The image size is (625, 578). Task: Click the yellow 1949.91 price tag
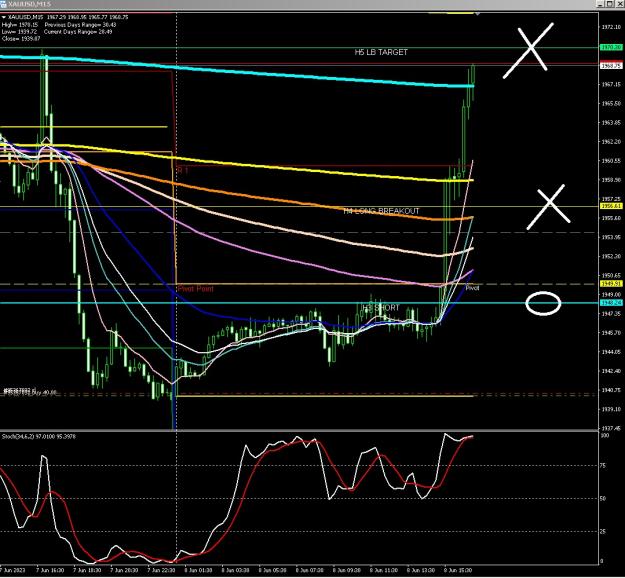[x=611, y=283]
